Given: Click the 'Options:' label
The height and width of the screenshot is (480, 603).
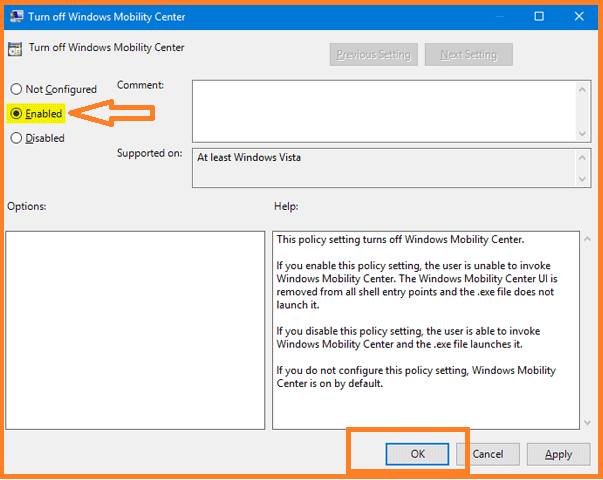Looking at the screenshot, I should pos(27,206).
